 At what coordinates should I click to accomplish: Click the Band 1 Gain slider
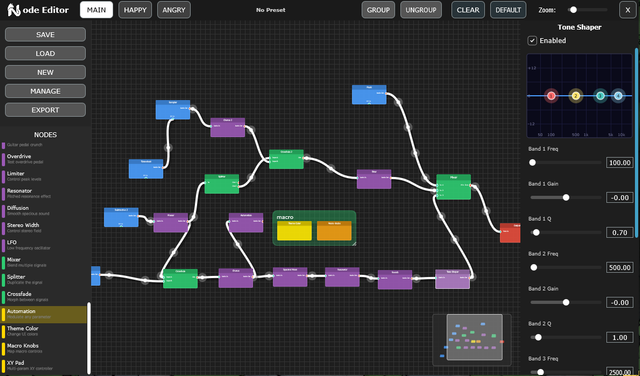[566, 198]
